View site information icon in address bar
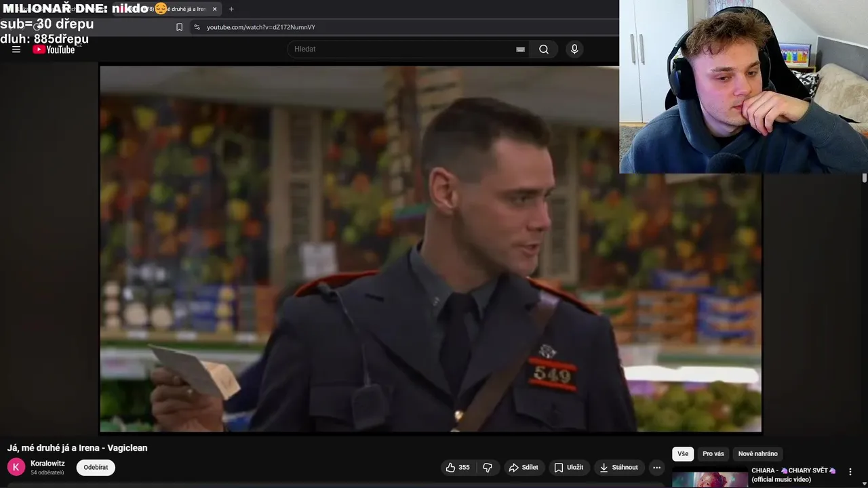Screen dimensions: 868x488 197,27
